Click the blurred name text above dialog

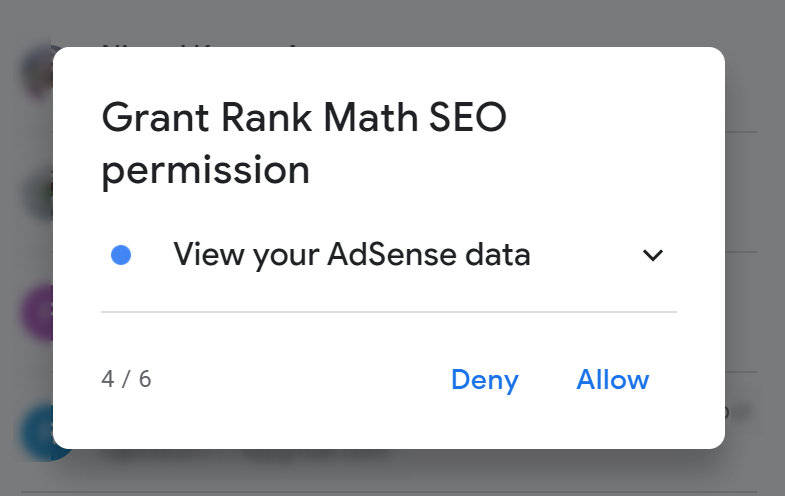tap(200, 43)
